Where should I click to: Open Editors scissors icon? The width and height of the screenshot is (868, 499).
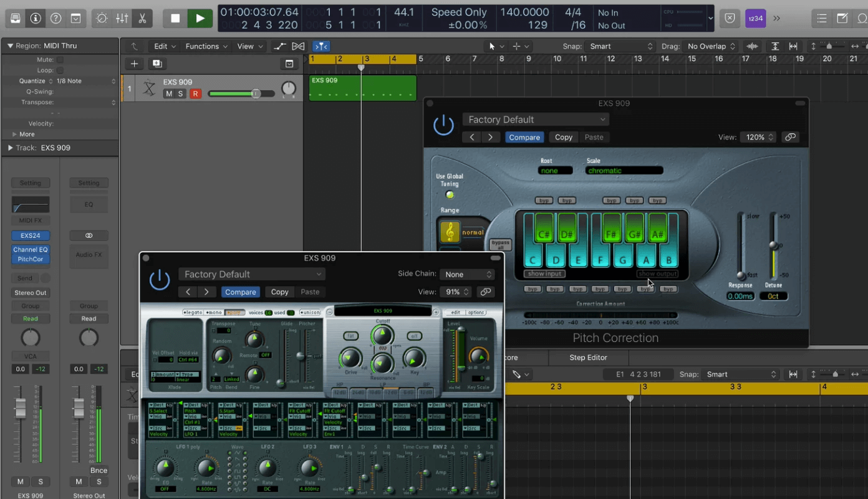coord(142,19)
